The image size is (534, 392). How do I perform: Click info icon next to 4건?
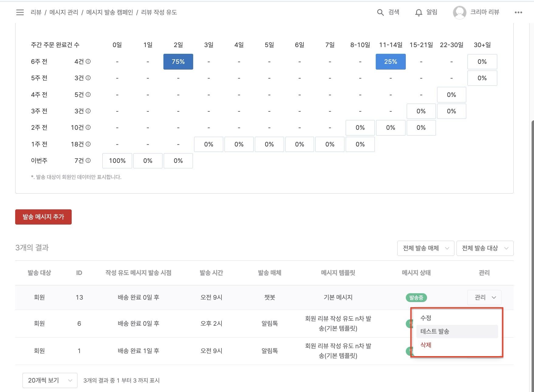(x=88, y=61)
